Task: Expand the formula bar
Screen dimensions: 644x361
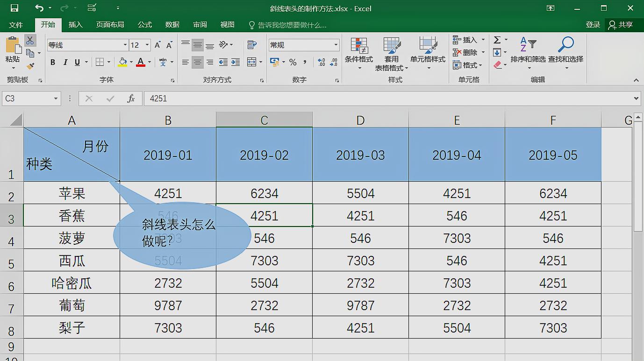Action: 636,99
